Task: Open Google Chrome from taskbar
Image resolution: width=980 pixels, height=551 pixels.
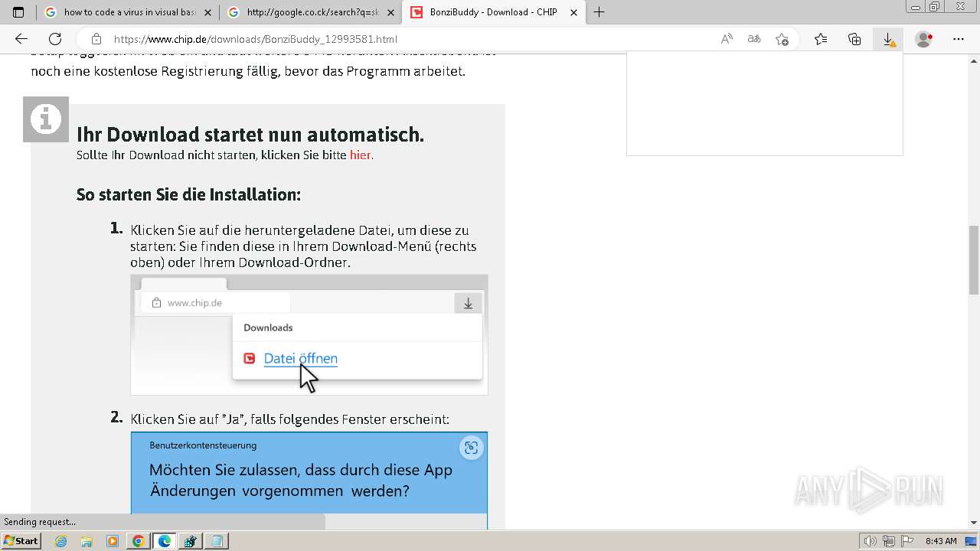Action: tap(138, 541)
